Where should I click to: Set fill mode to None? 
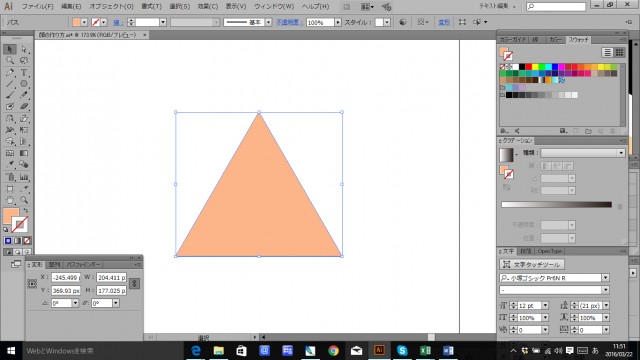coord(27,241)
